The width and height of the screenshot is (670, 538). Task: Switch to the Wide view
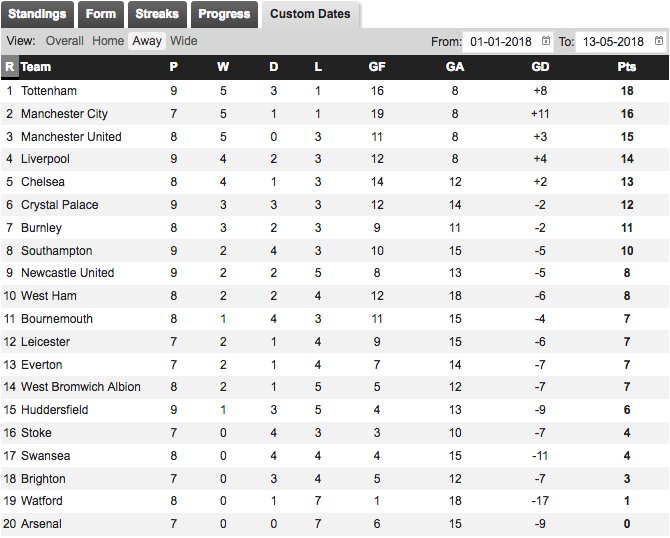click(x=184, y=41)
